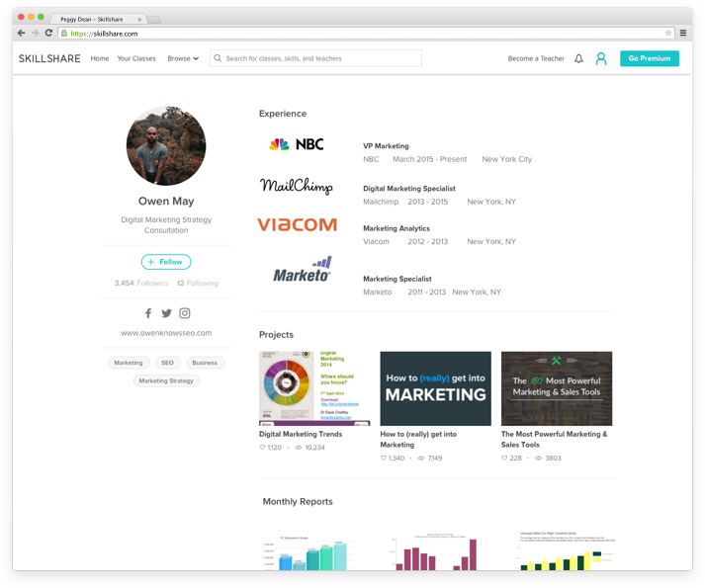This screenshot has width=705, height=588.
Task: Open the browser hamburger menu
Action: coord(683,33)
